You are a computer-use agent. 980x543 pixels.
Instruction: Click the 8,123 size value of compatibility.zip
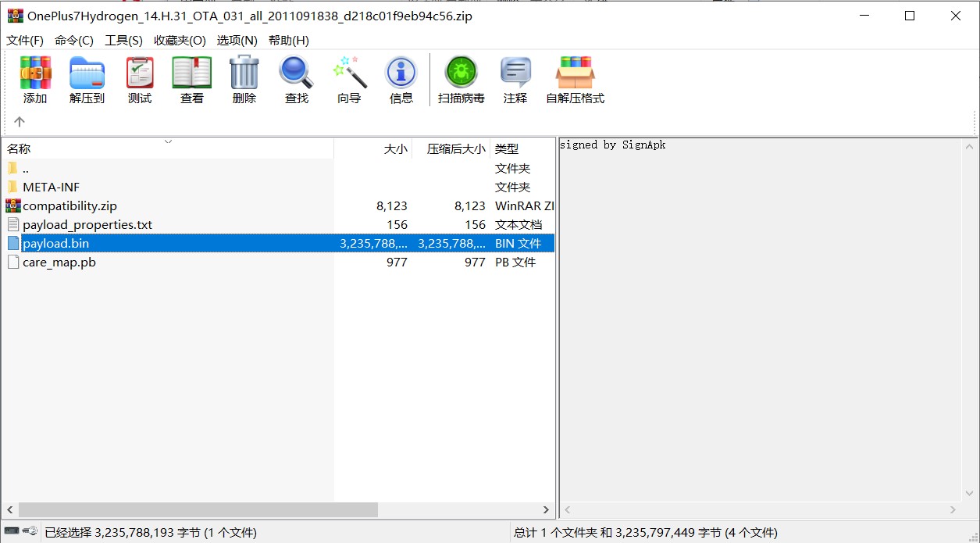tap(392, 205)
